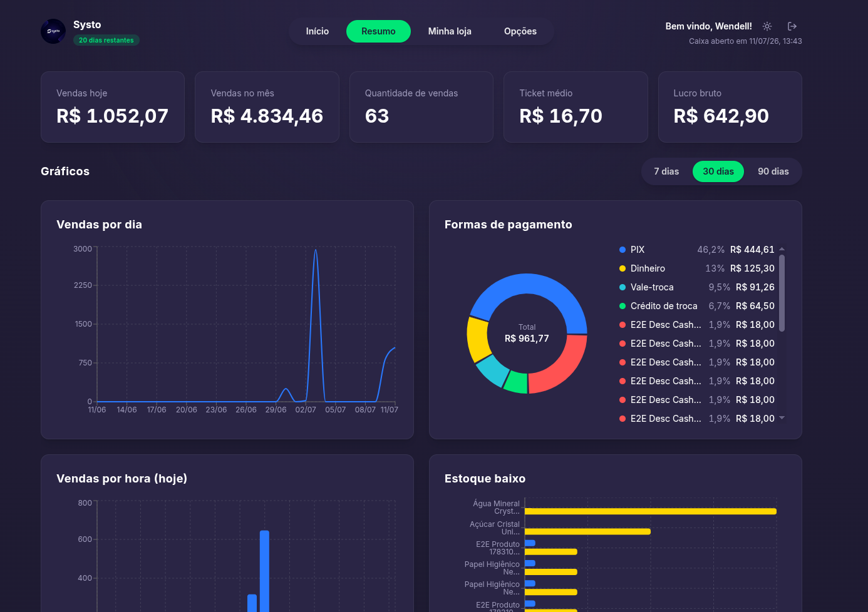Click the Ticket médio card
Image resolution: width=868 pixels, height=612 pixels.
pos(576,107)
